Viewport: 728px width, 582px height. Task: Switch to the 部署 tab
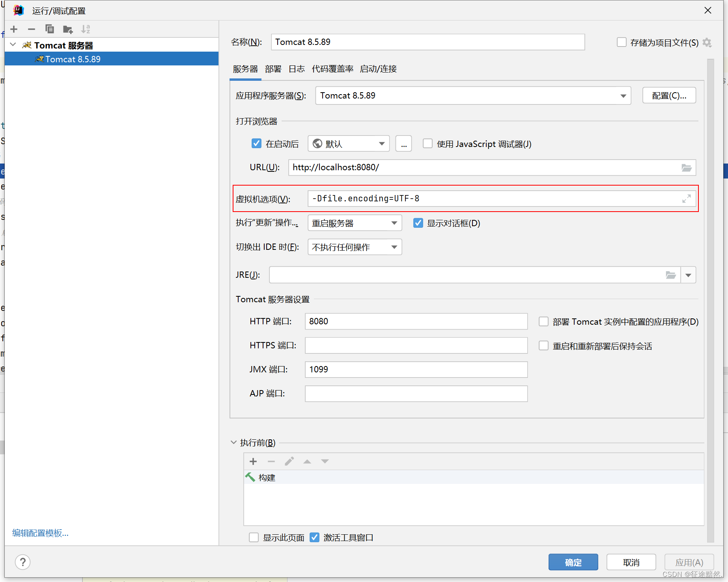tap(273, 69)
